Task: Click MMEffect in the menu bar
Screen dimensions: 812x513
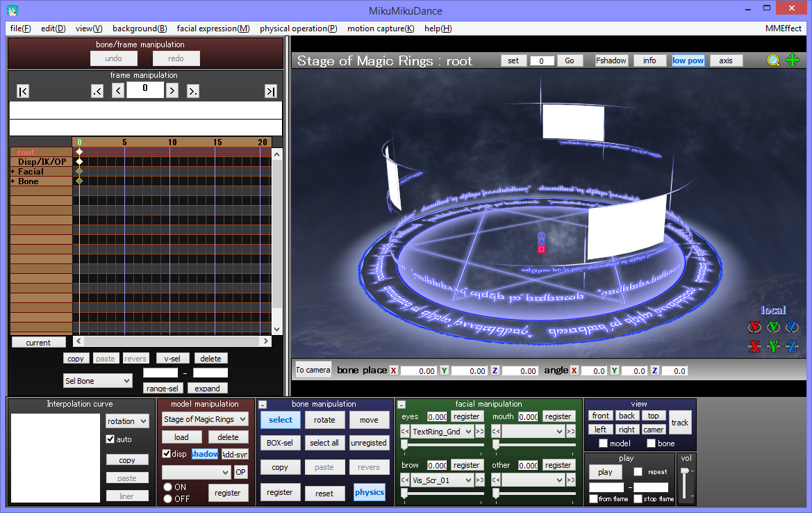Action: click(x=785, y=28)
